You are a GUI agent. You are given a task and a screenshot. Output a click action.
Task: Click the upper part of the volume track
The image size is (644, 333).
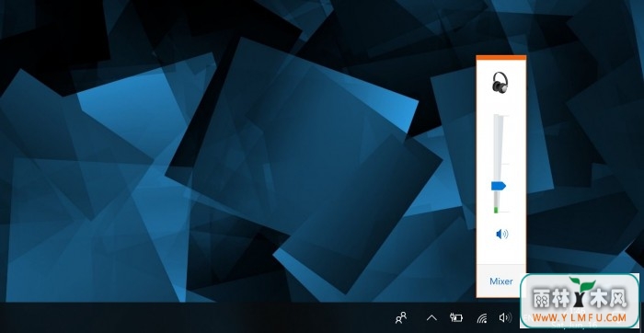(498, 148)
